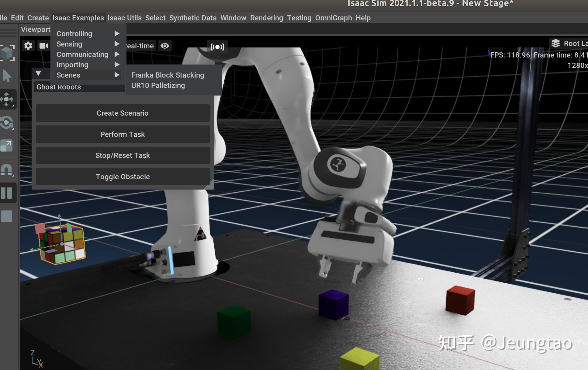
Task: Click the Toggle Obstacle button
Action: [123, 177]
